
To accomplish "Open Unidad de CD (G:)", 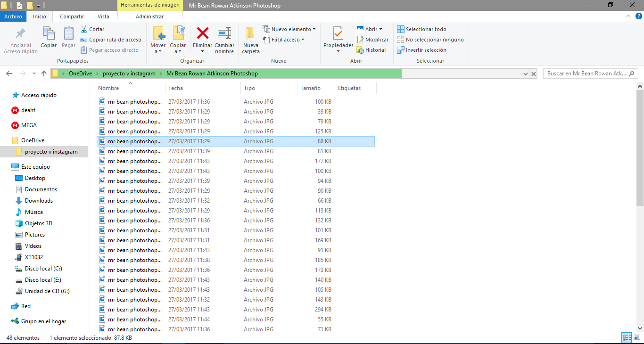I will [x=47, y=291].
